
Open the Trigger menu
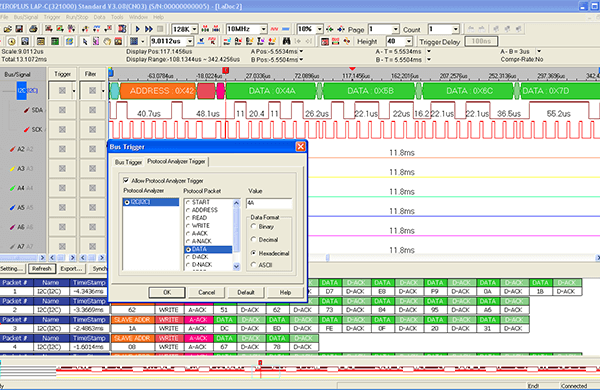(x=52, y=17)
